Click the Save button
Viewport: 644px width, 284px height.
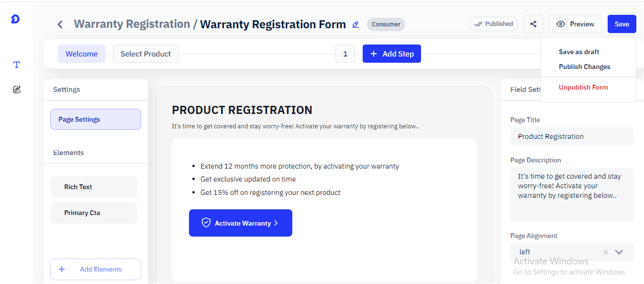(622, 24)
